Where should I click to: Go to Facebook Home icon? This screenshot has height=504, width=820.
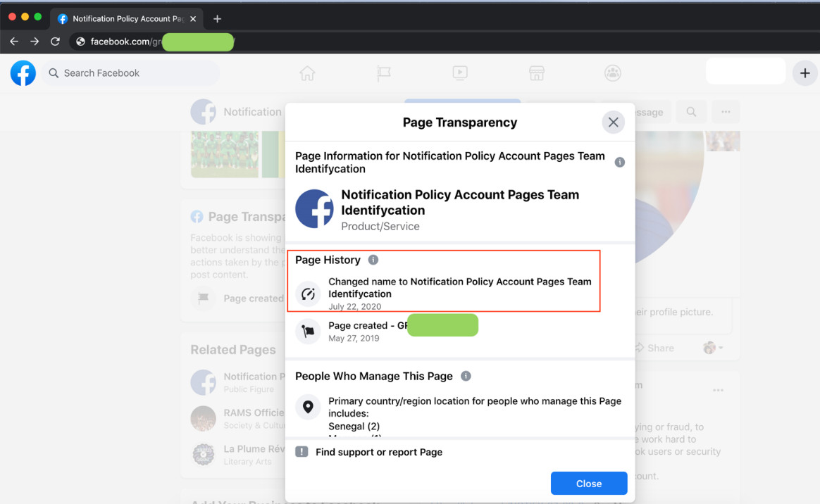(x=307, y=73)
